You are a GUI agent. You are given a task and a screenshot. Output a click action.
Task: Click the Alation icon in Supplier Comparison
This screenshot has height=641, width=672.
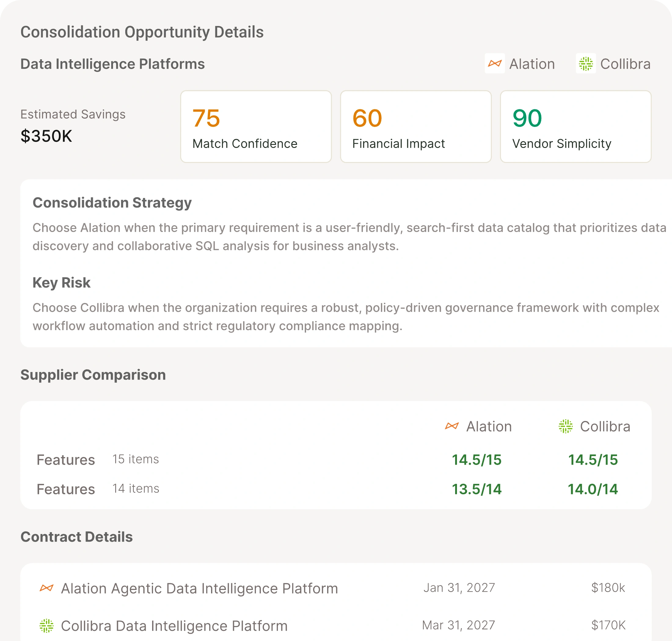452,426
